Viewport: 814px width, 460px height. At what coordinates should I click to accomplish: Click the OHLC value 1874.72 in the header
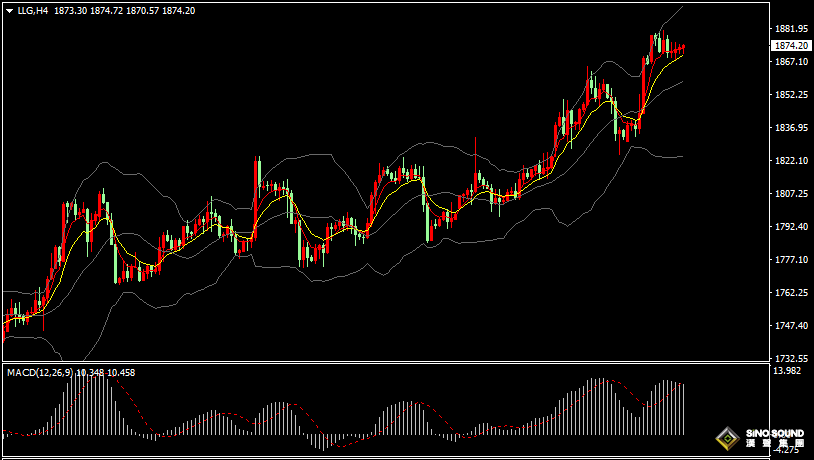106,10
